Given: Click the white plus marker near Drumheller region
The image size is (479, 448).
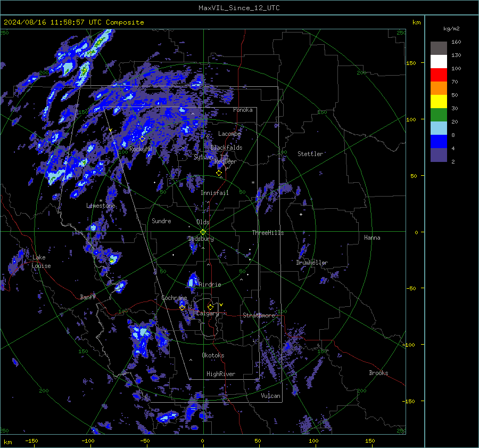Looking at the screenshot, I should [x=301, y=214].
